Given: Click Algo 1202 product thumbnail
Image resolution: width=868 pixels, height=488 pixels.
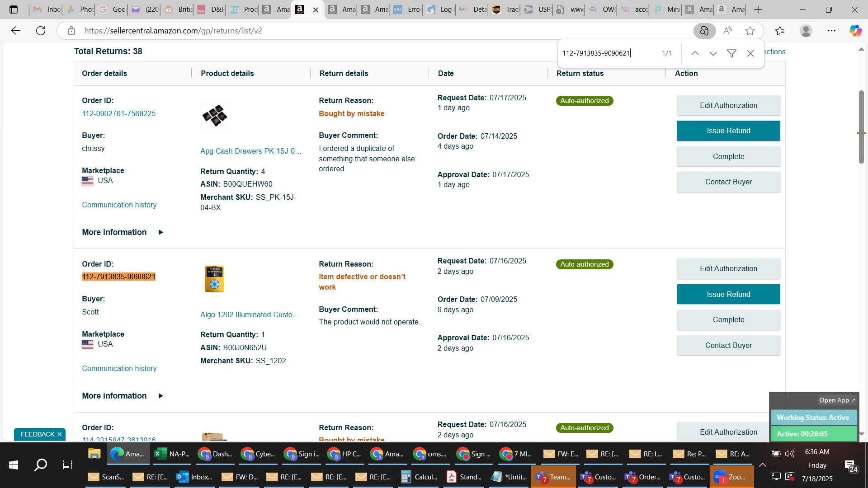Looking at the screenshot, I should click(x=214, y=279).
